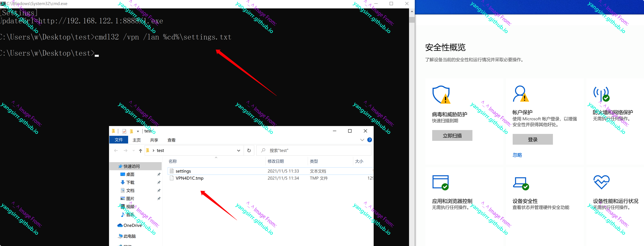The height and width of the screenshot is (246, 644).
Task: Open device performance and health heart icon
Action: click(601, 182)
